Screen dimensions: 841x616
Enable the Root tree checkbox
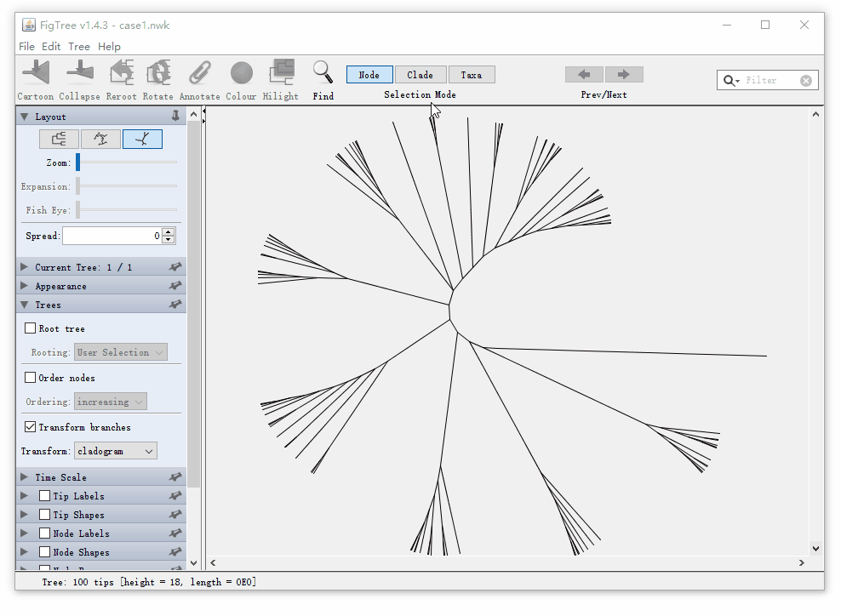point(30,328)
